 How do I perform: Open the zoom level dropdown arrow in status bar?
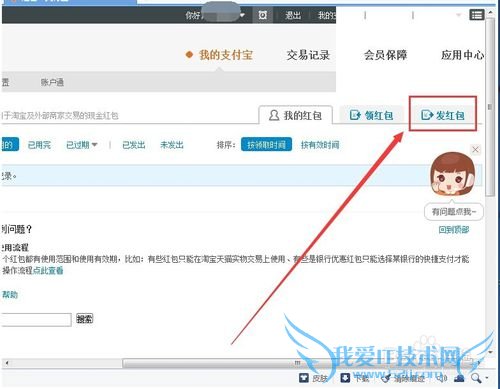[x=487, y=378]
